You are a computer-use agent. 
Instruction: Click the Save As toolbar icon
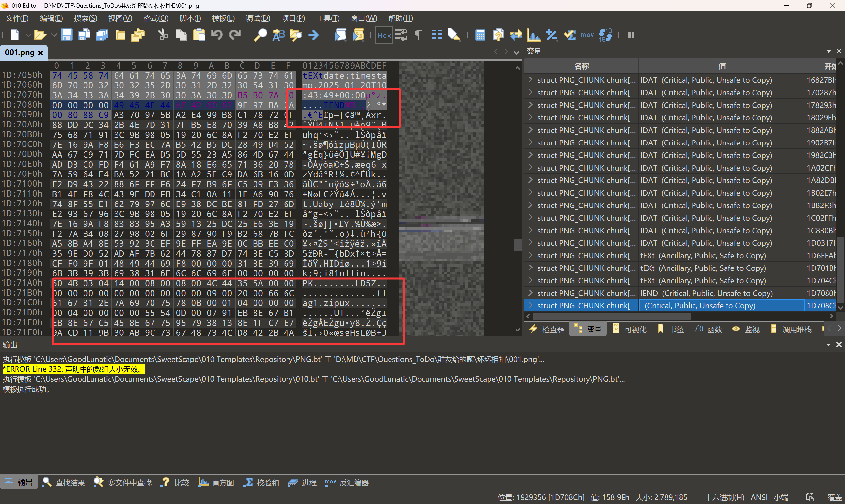coord(84,35)
